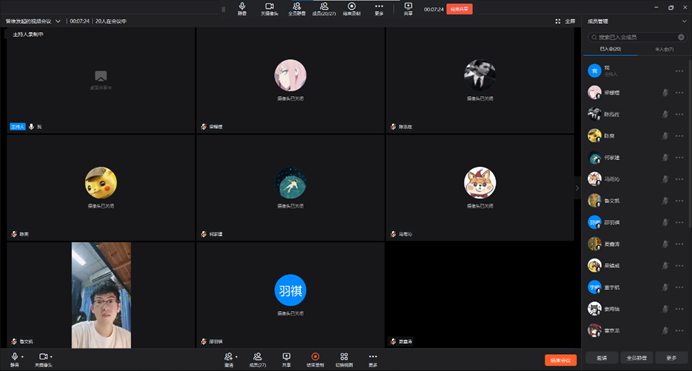692x371 pixels.
Task: Expand the arrow beside bottom camera button
Action: pyautogui.click(x=51, y=356)
